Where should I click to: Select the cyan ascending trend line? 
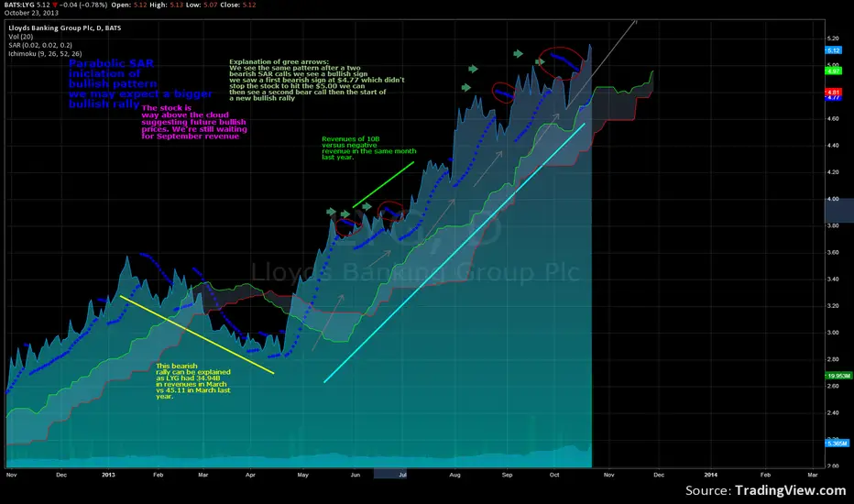coord(454,253)
